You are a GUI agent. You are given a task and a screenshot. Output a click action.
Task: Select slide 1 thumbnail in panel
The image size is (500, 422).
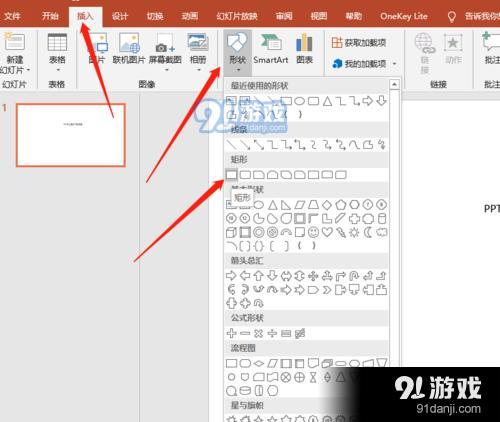click(x=71, y=135)
